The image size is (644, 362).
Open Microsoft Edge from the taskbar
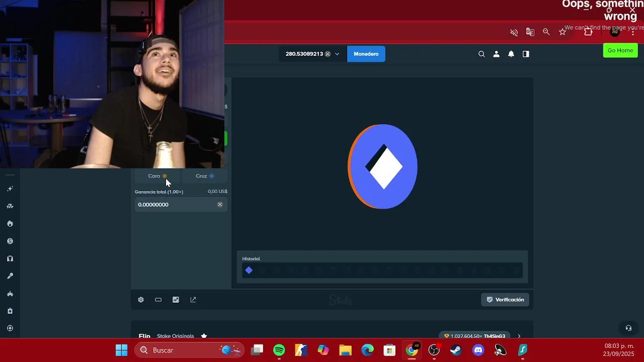click(367, 350)
